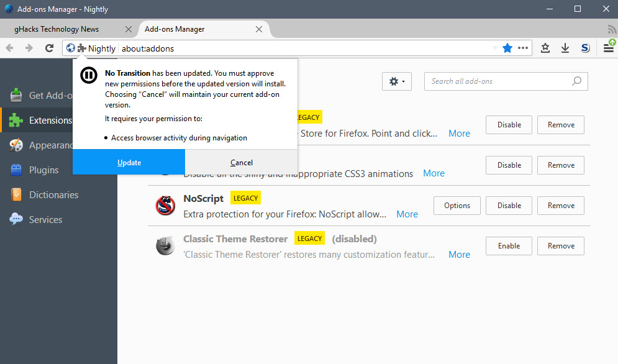Open NoScript Options
This screenshot has width=618, height=364.
[457, 206]
